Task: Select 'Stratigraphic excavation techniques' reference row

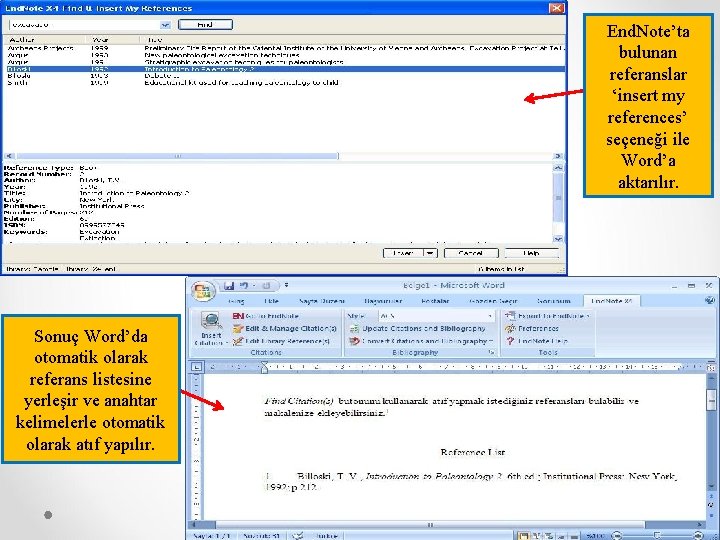Action: [x=284, y=62]
